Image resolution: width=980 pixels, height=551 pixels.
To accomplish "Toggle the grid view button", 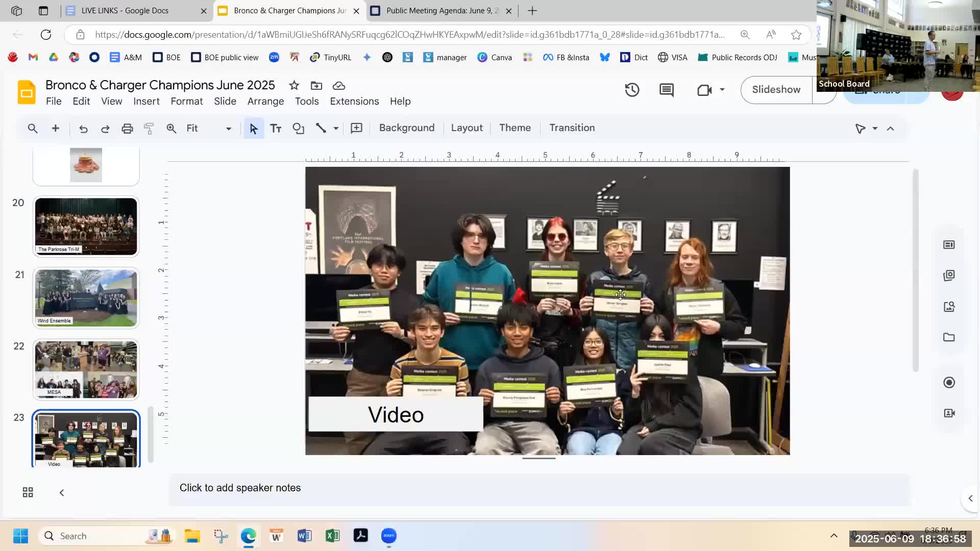I will (x=28, y=492).
